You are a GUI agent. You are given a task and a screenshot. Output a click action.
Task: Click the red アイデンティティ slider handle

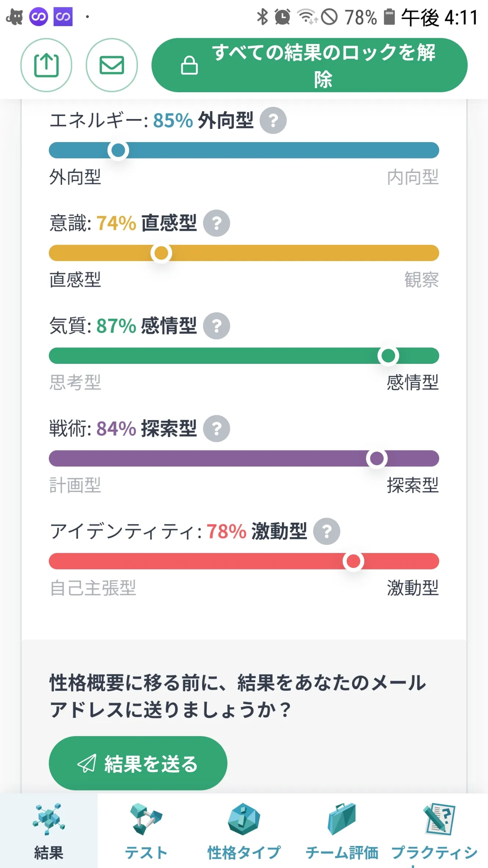(x=353, y=561)
